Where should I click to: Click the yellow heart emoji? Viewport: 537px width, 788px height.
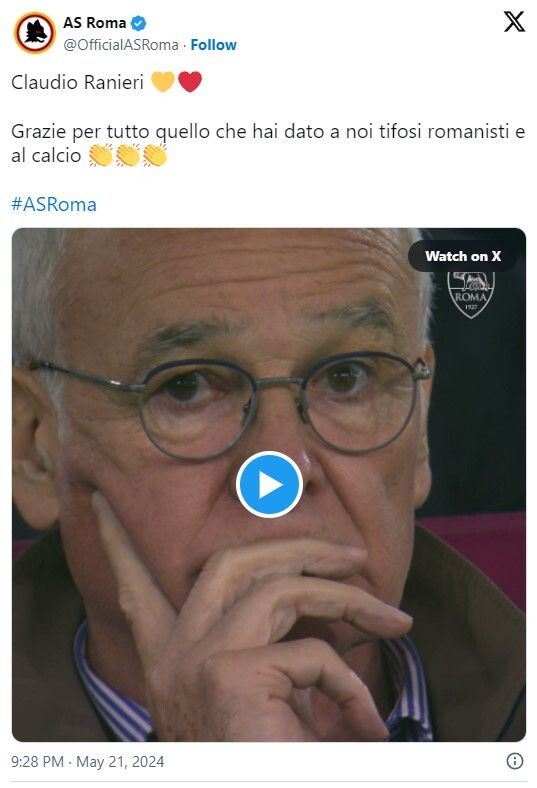[x=163, y=82]
